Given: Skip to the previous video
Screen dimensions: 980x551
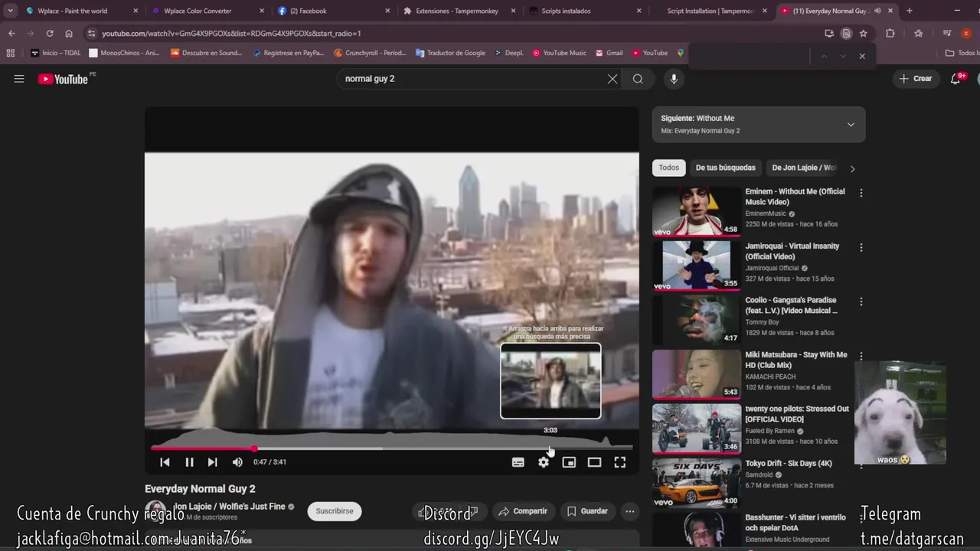Looking at the screenshot, I should click(x=165, y=462).
